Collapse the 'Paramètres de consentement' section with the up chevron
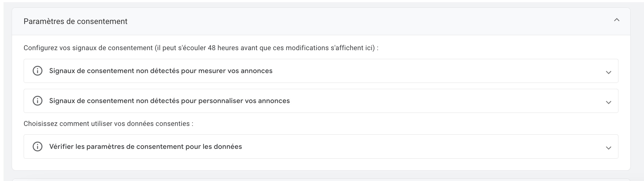This screenshot has width=644, height=181. [617, 20]
